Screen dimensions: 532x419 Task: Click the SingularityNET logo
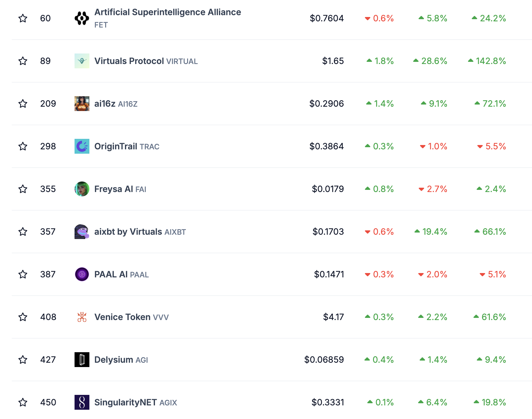pos(82,402)
